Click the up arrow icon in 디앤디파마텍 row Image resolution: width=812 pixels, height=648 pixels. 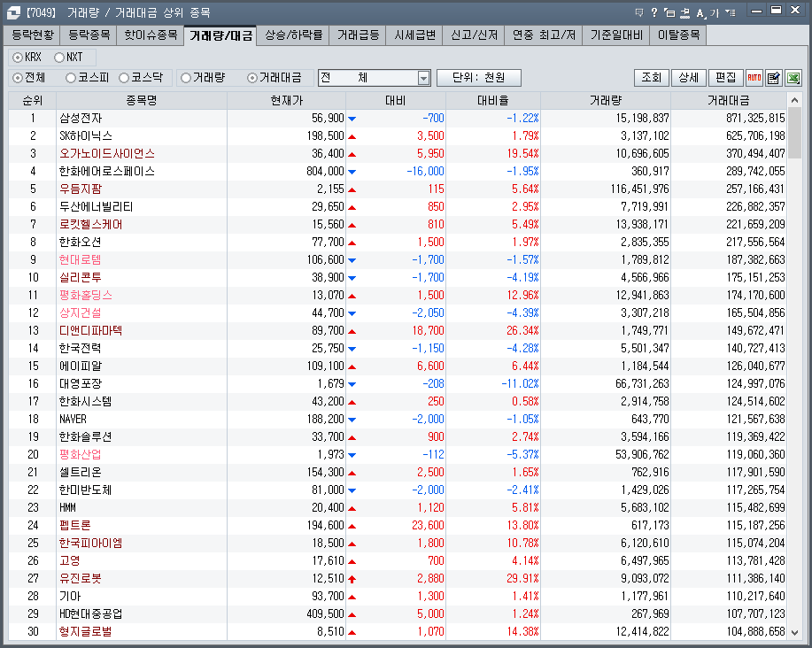tap(352, 331)
